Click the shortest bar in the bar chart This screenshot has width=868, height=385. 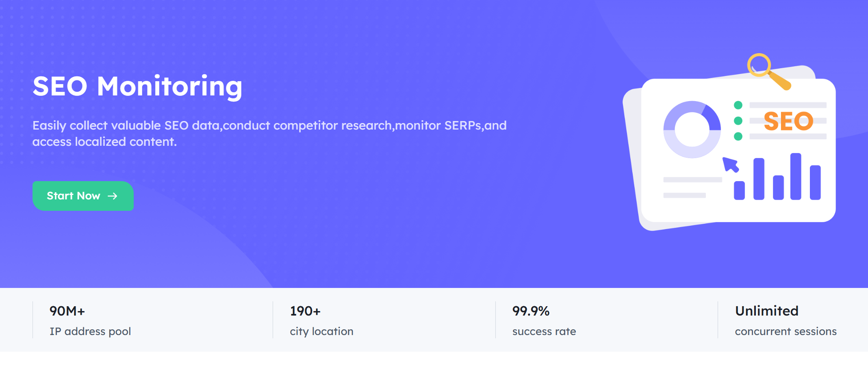pos(739,190)
